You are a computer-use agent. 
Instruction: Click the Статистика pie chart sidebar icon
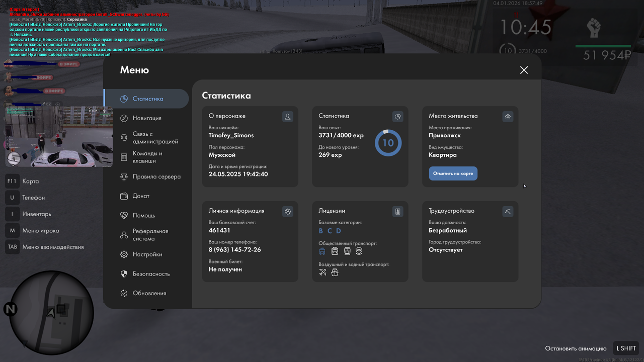(x=124, y=99)
